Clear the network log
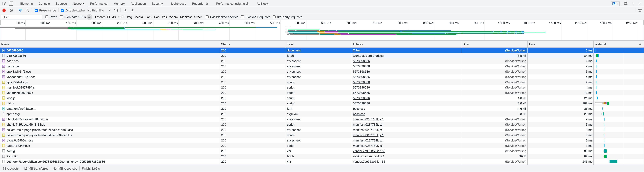The height and width of the screenshot is (172, 644). [11, 10]
